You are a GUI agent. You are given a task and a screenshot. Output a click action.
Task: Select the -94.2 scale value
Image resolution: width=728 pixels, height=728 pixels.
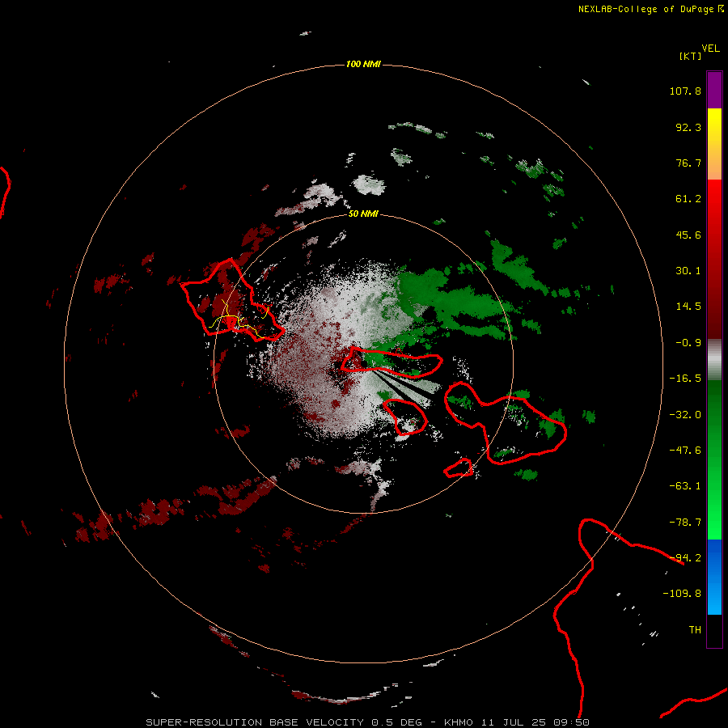point(685,558)
